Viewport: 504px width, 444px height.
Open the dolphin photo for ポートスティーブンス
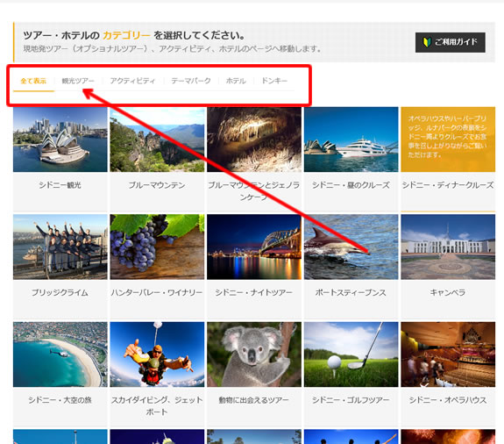[351, 247]
